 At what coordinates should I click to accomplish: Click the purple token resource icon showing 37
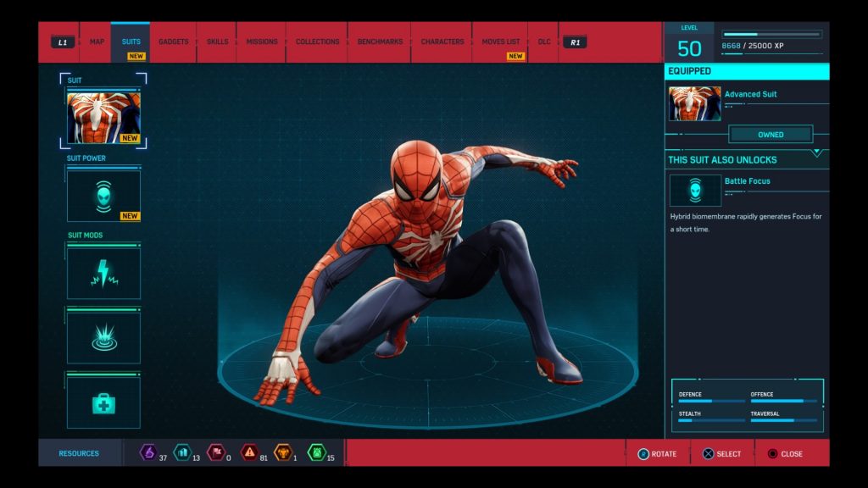click(x=148, y=452)
